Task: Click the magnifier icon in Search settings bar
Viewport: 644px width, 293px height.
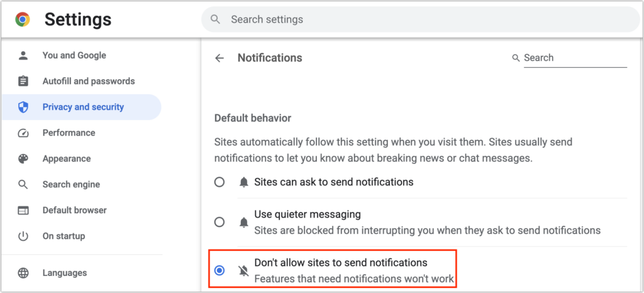Action: tap(215, 19)
